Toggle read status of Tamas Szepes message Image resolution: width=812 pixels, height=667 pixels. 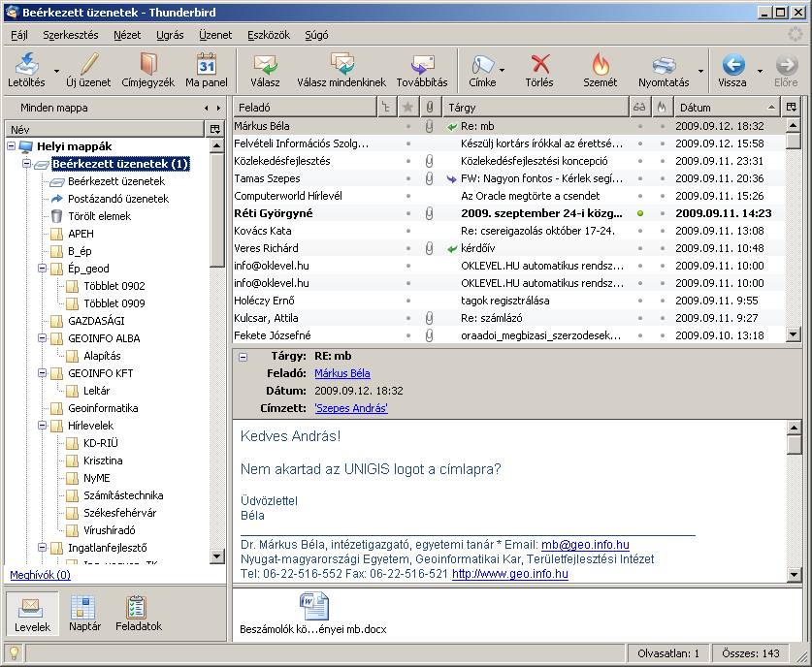(640, 178)
